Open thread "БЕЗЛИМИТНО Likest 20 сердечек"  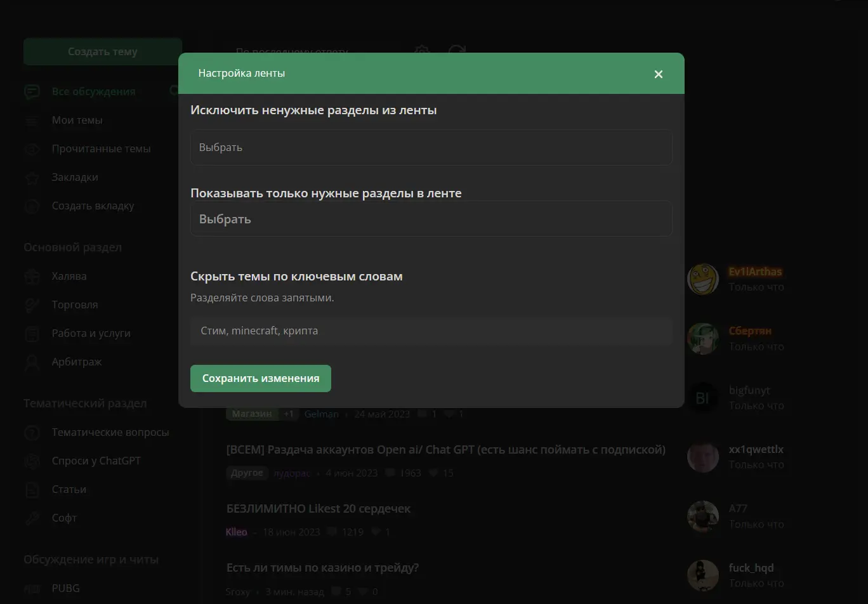click(x=319, y=509)
